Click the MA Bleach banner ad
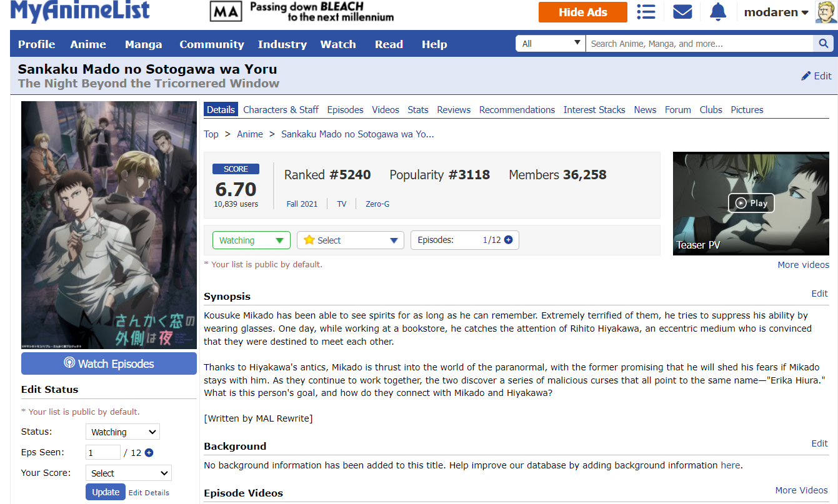The height and width of the screenshot is (504, 838). 302,12
